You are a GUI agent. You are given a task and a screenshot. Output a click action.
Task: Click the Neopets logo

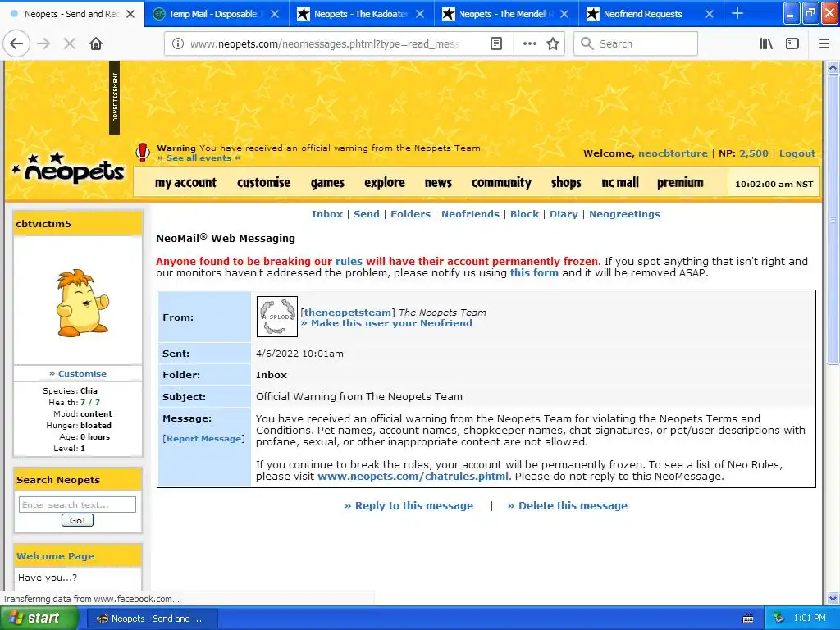(x=68, y=169)
